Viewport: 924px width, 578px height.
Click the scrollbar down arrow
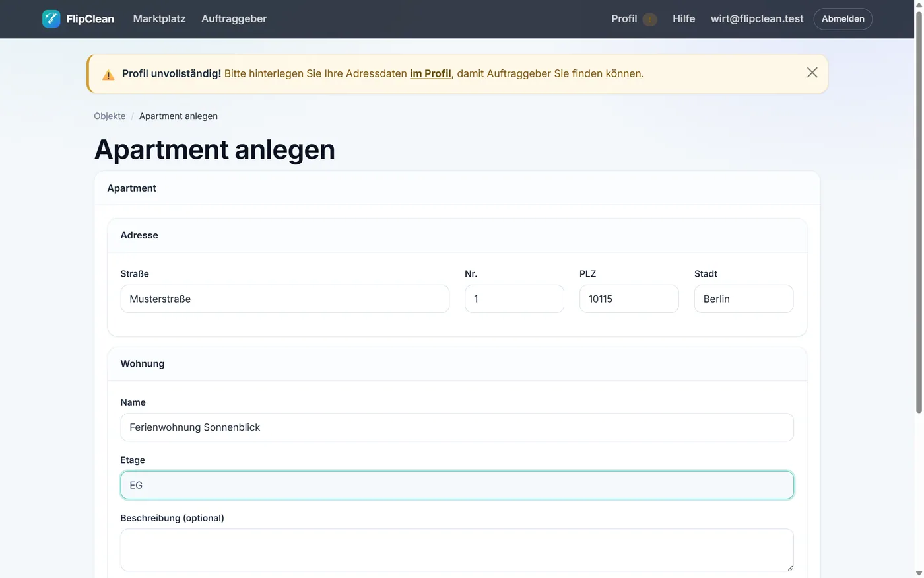[919, 573]
